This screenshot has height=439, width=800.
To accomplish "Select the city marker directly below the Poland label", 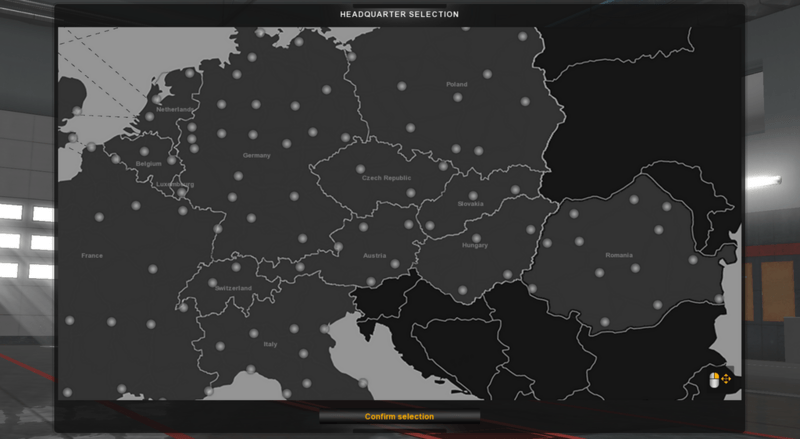I will tap(458, 97).
